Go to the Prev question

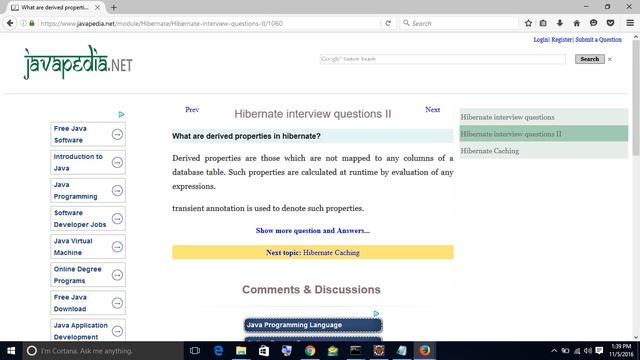coord(192,110)
